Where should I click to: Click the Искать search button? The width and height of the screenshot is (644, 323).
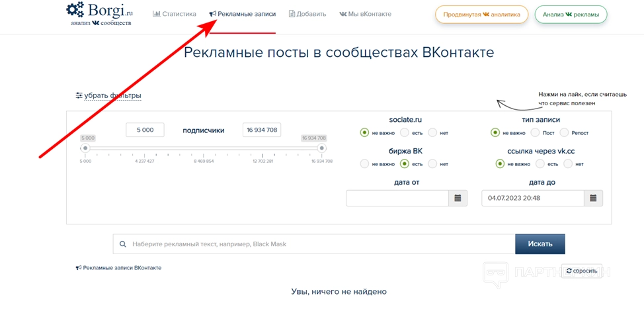point(540,244)
